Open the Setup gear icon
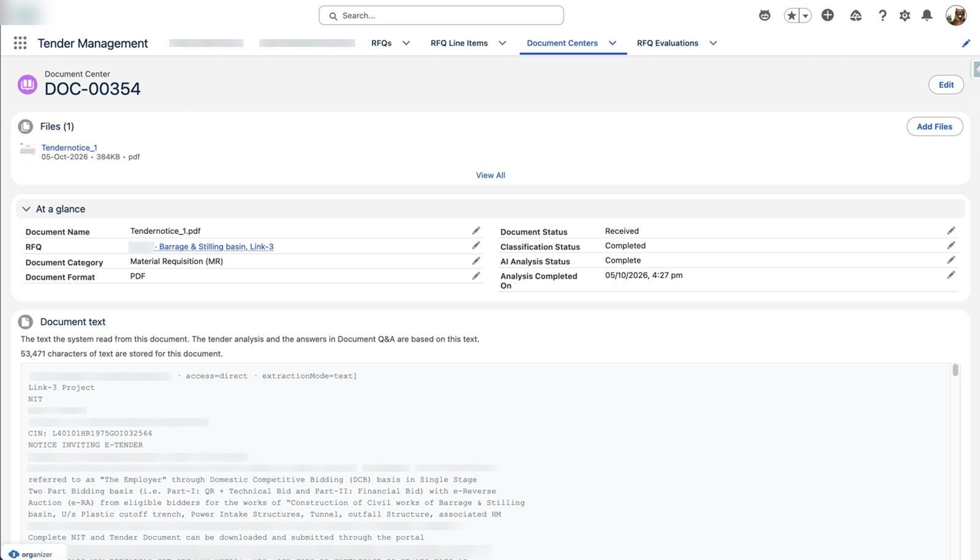This screenshot has width=980, height=560. (905, 15)
